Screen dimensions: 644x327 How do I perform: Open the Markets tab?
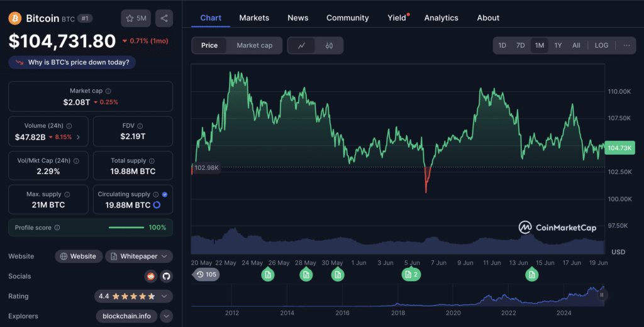click(x=254, y=18)
